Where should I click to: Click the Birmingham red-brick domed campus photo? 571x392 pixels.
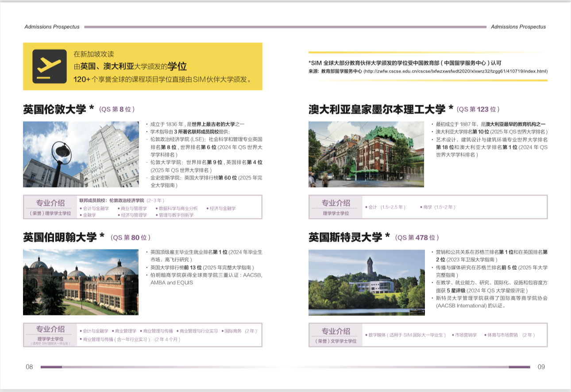[x=81, y=282]
